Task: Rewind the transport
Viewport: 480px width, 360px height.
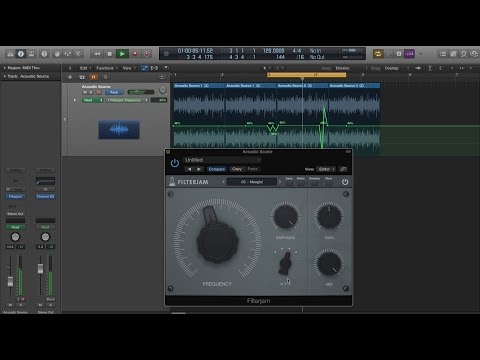Action: coord(97,54)
